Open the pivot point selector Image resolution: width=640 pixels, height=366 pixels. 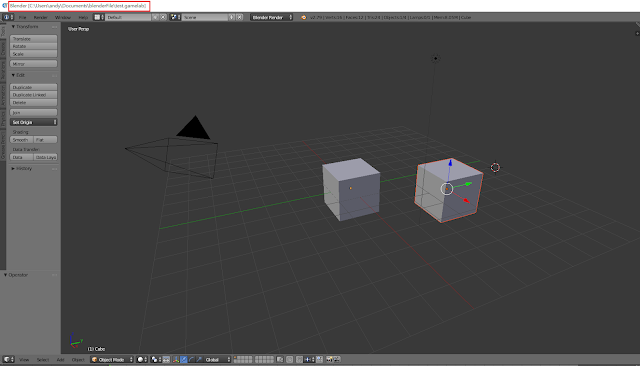tap(156, 359)
